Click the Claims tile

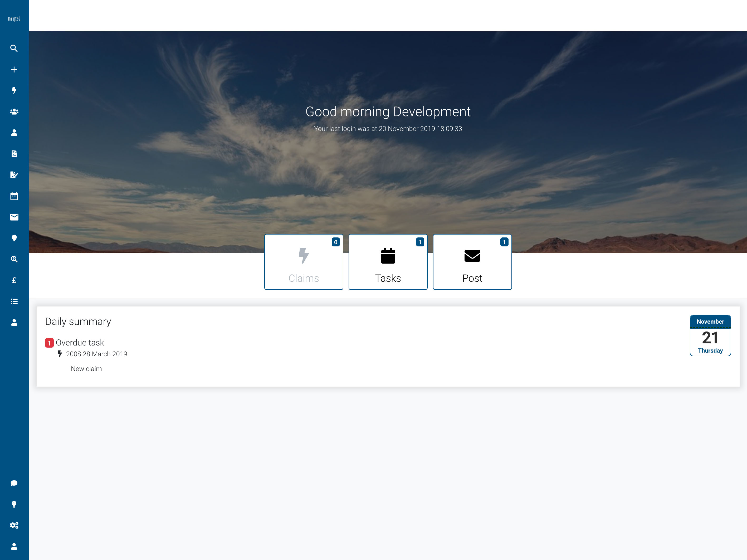303,262
